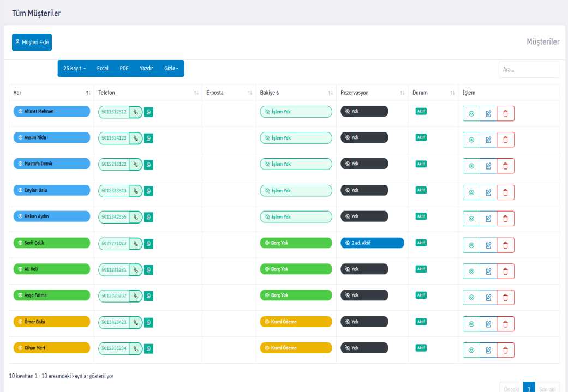
Task: Click delete trash icon for Mustafa Demir
Action: 505,166
